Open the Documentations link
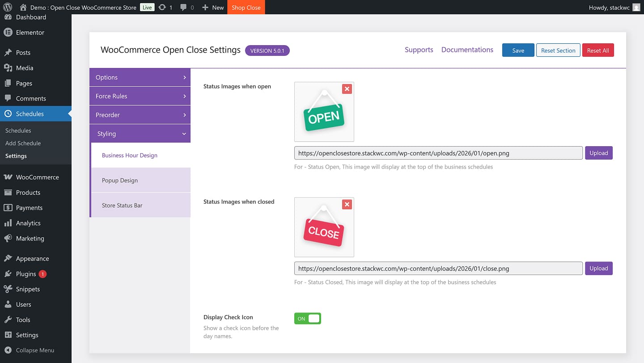Image resolution: width=644 pixels, height=363 pixels. coord(467,50)
